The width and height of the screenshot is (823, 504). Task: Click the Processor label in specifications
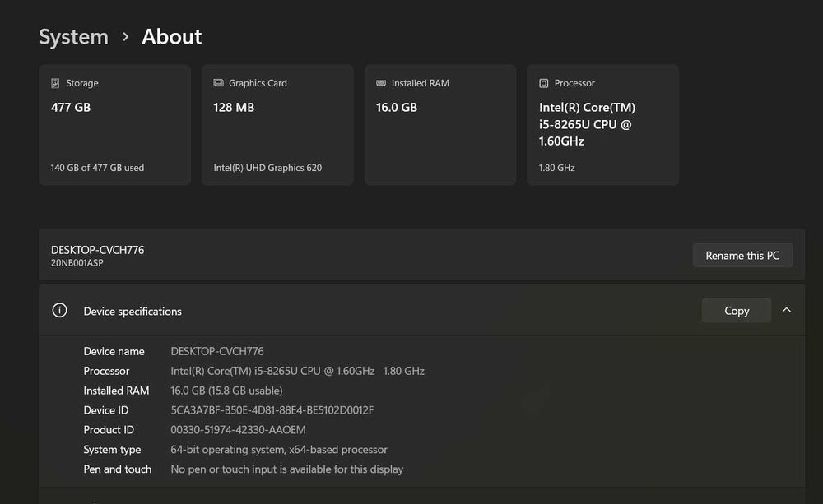pyautogui.click(x=106, y=371)
